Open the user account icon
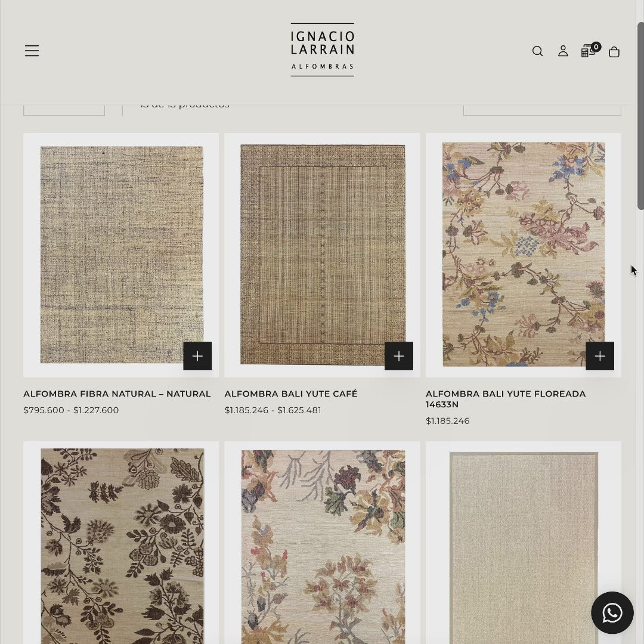 [563, 51]
